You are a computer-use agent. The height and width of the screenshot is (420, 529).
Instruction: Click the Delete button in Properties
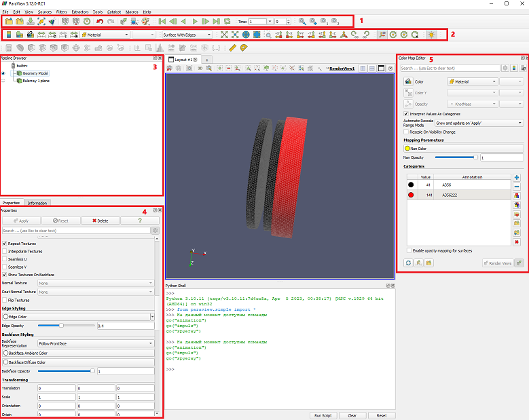(x=101, y=221)
